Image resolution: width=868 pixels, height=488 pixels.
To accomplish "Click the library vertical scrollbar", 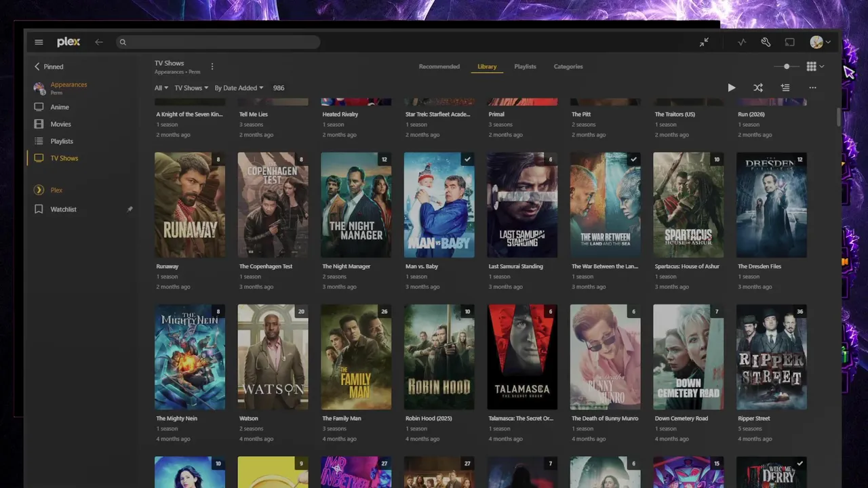I will (x=839, y=117).
